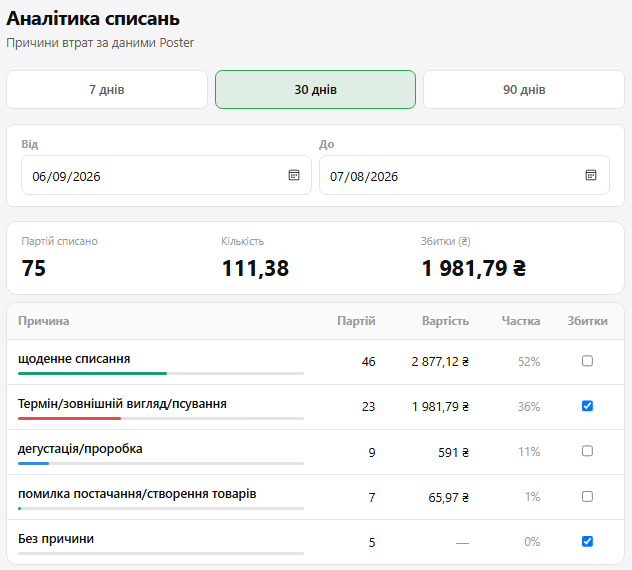The height and width of the screenshot is (570, 632).
Task: Click the Від date field 06/09/2026
Action: [166, 175]
